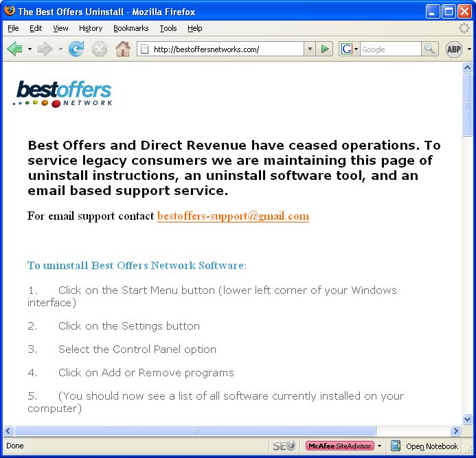Click the search magnifier icon
Screen dimensions: 476x458
tap(429, 49)
